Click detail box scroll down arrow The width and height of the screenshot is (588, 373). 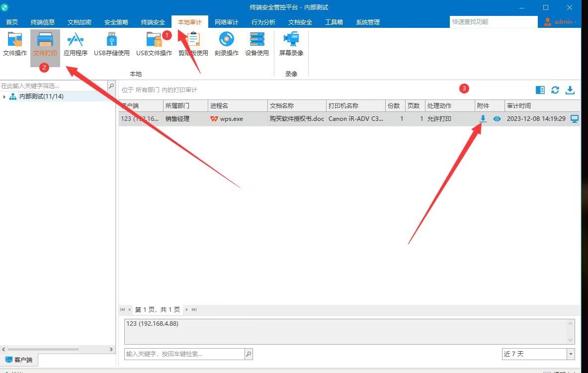tap(570, 340)
